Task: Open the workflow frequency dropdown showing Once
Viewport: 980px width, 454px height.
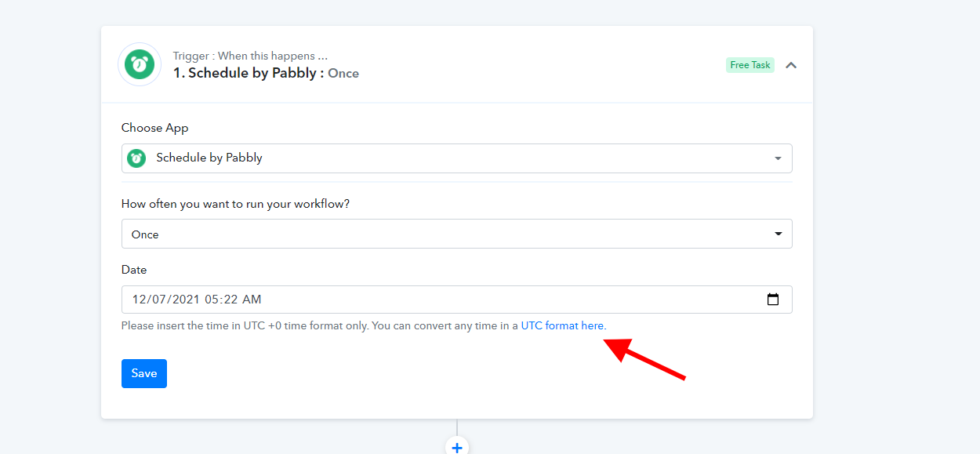Action: point(456,234)
